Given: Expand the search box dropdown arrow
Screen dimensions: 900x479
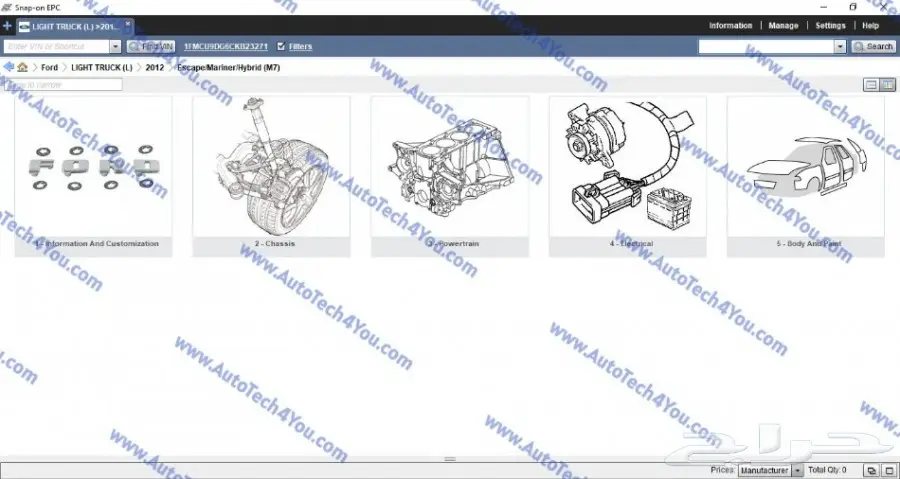Looking at the screenshot, I should click(x=840, y=46).
